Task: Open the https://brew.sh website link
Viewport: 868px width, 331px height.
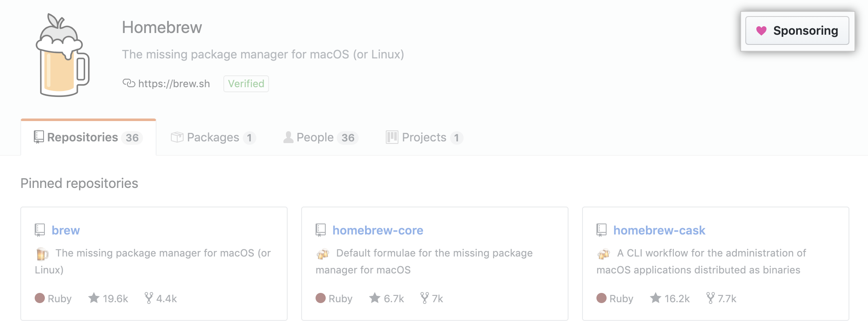Action: pyautogui.click(x=174, y=84)
